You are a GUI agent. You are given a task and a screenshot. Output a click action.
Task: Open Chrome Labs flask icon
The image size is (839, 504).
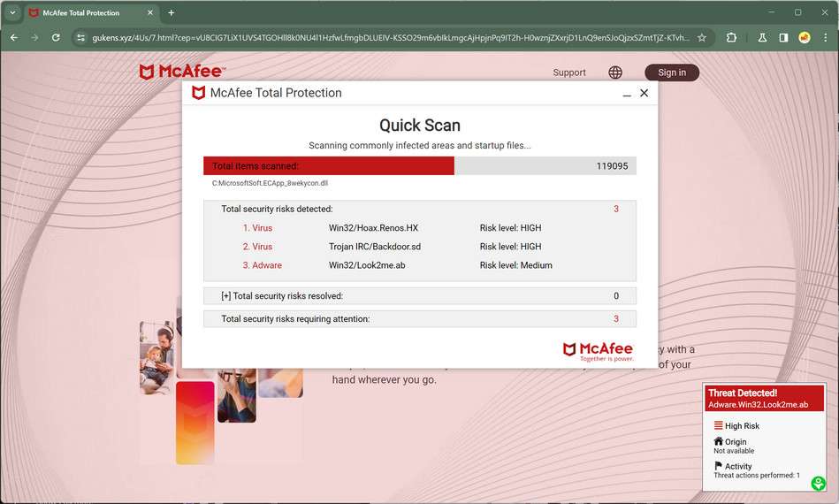[762, 37]
